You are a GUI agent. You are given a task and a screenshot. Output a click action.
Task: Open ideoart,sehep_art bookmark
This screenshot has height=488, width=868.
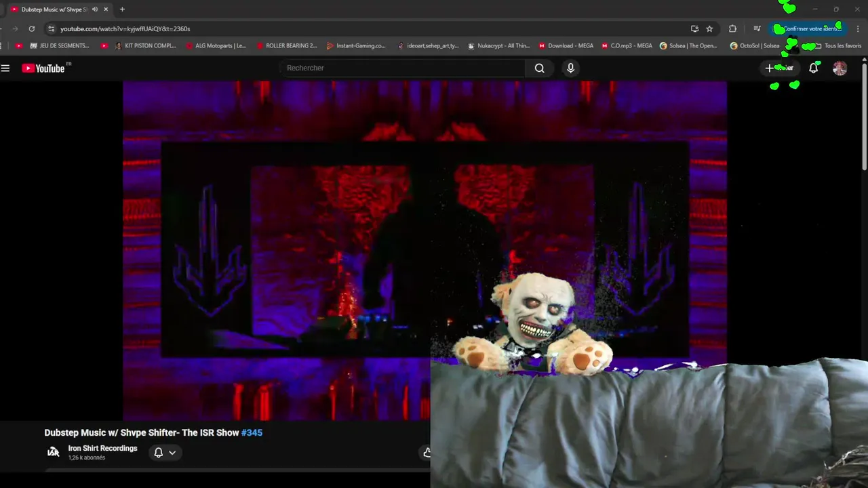click(x=427, y=46)
